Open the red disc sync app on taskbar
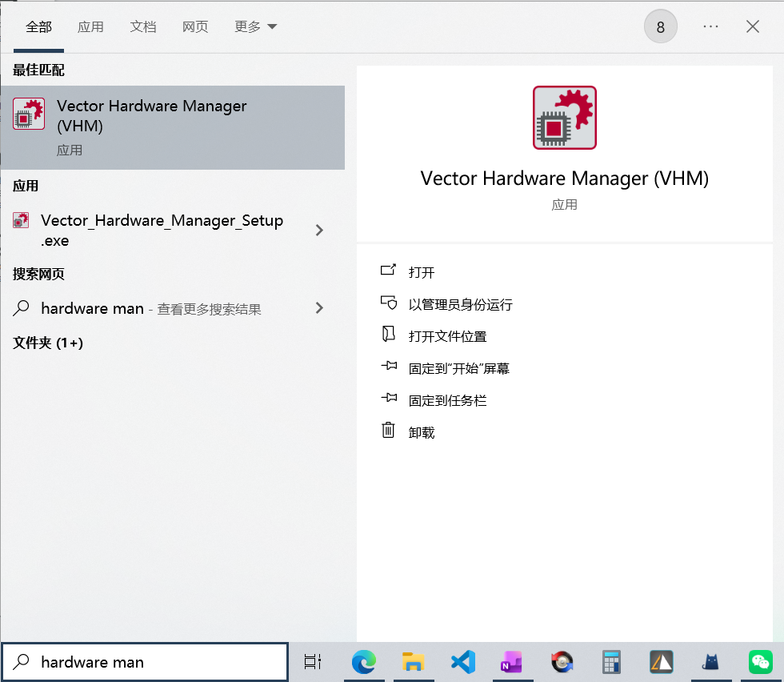This screenshot has width=784, height=682. click(562, 662)
